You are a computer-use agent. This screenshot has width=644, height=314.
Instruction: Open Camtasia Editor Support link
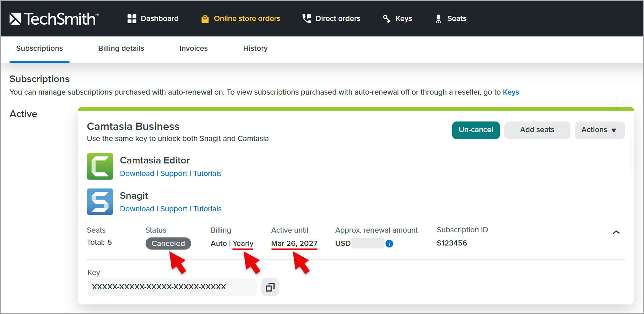pyautogui.click(x=174, y=174)
